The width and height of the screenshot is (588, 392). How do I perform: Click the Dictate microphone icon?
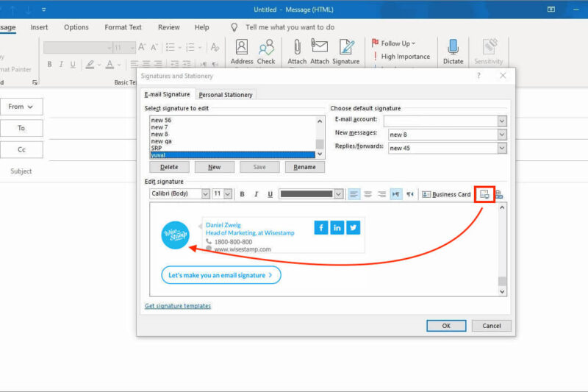click(453, 51)
